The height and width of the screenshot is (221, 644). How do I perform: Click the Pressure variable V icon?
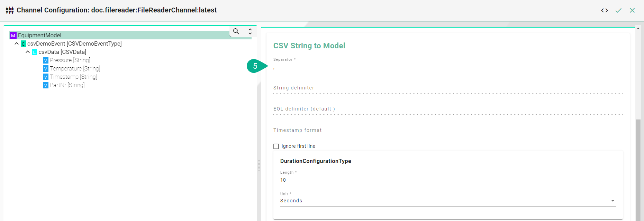46,60
